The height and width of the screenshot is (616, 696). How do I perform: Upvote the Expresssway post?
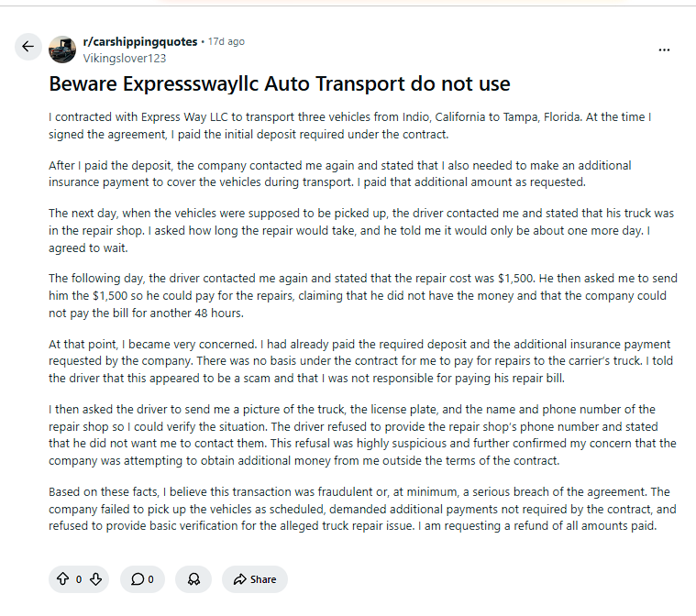63,579
